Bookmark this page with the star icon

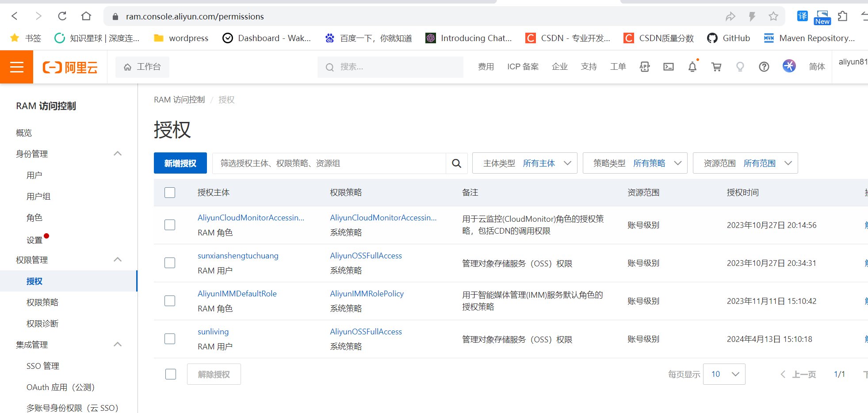(x=773, y=16)
